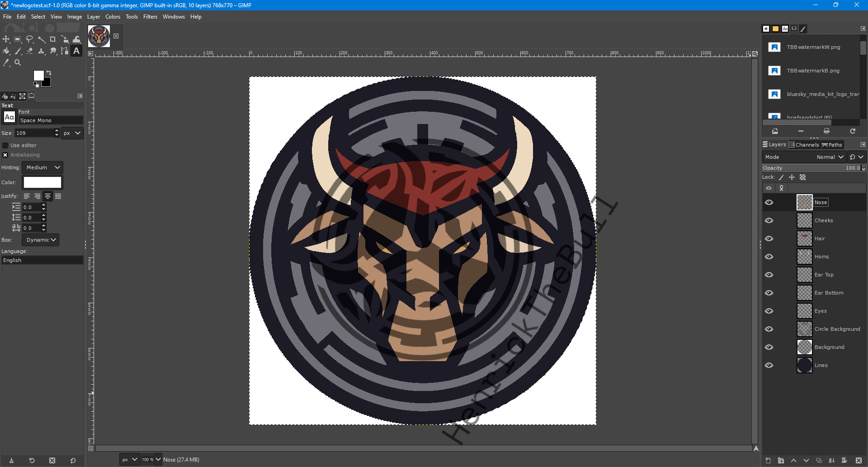
Task: Open the Tool Options tab menu arrow
Action: pos(80,96)
